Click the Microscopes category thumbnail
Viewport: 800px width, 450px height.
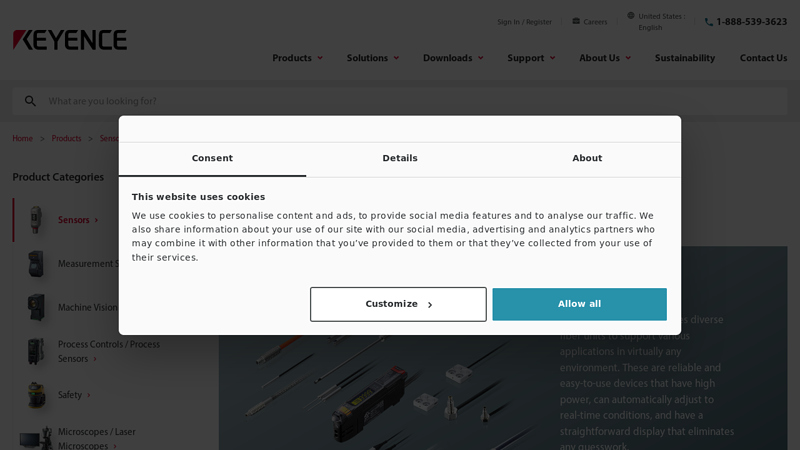[36, 439]
